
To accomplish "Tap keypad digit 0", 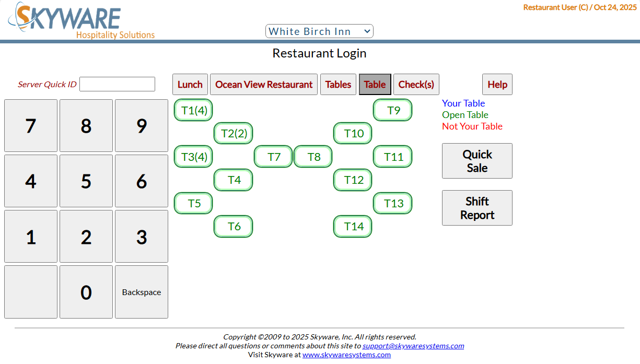I will 86,292.
